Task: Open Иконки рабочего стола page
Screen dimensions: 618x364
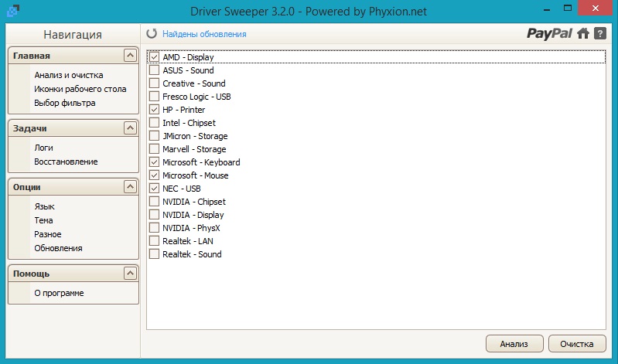Action: pos(80,89)
